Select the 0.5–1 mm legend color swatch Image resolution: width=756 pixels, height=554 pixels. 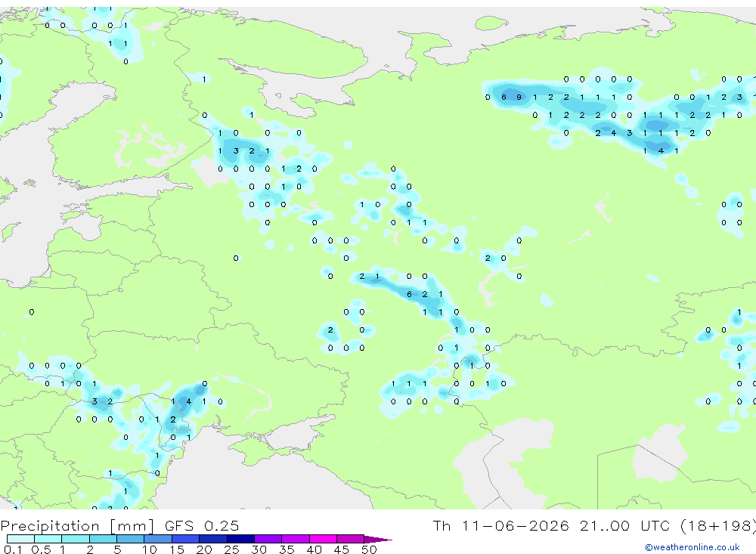(x=48, y=539)
